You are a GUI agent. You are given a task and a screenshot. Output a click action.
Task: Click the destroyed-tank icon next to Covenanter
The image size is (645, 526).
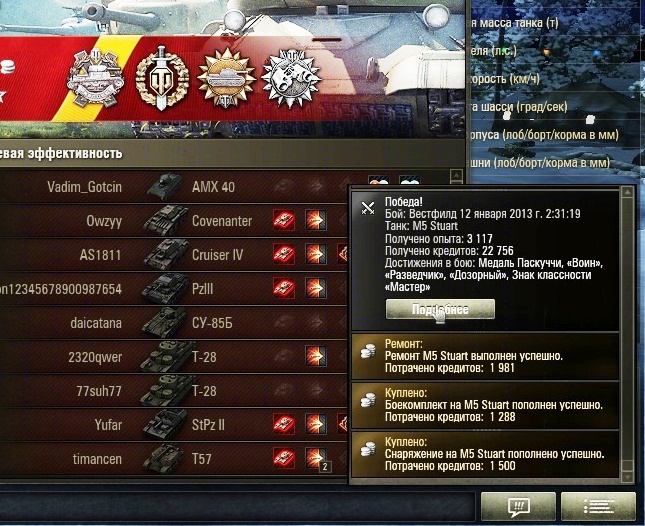(284, 221)
